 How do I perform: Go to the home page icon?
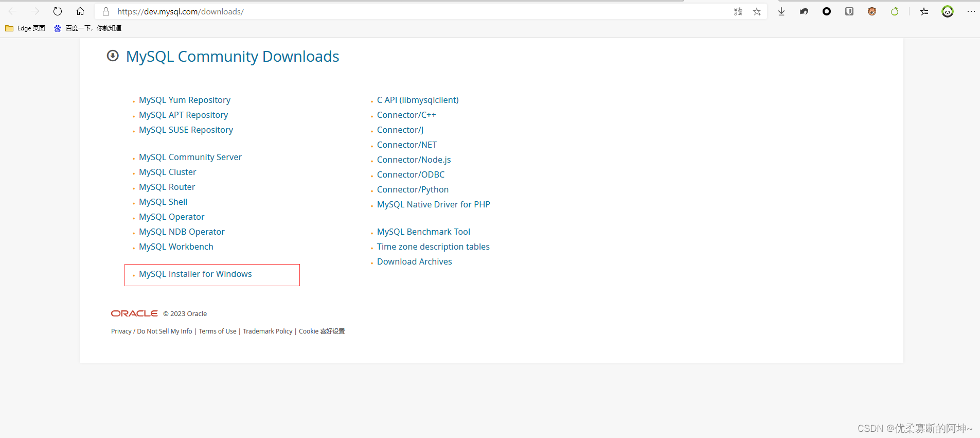[x=80, y=11]
